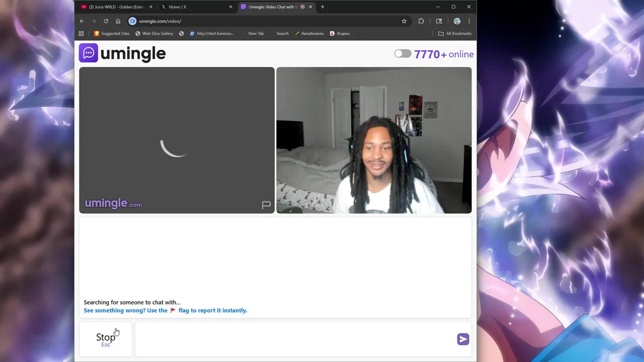Click your own webcam video feed

click(374, 140)
